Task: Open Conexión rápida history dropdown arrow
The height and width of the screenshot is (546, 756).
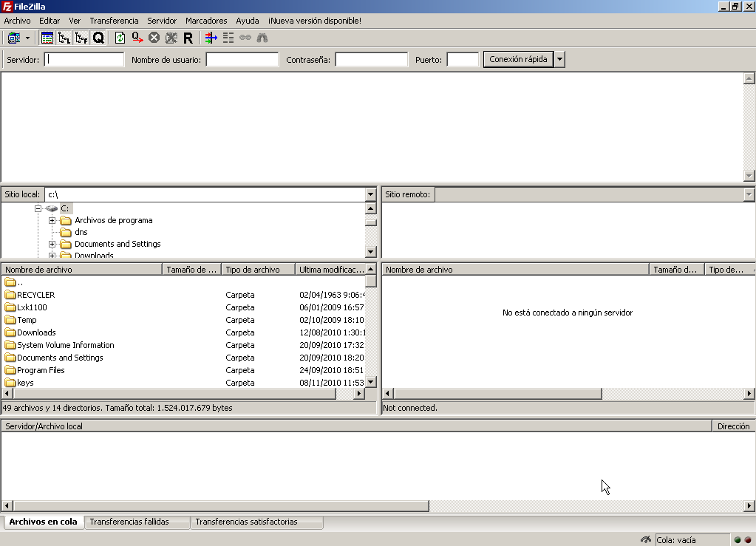Action: [x=559, y=59]
